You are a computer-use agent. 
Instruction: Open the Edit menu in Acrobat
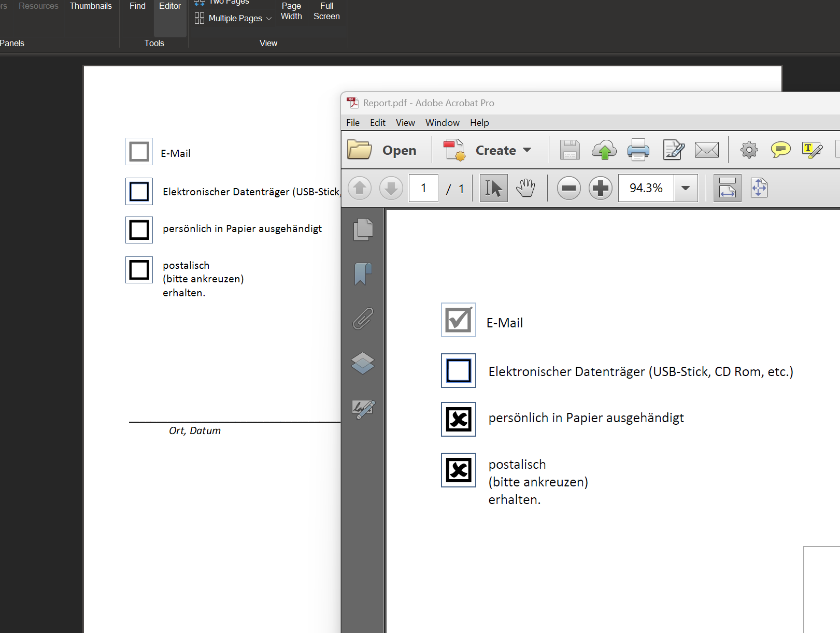378,123
